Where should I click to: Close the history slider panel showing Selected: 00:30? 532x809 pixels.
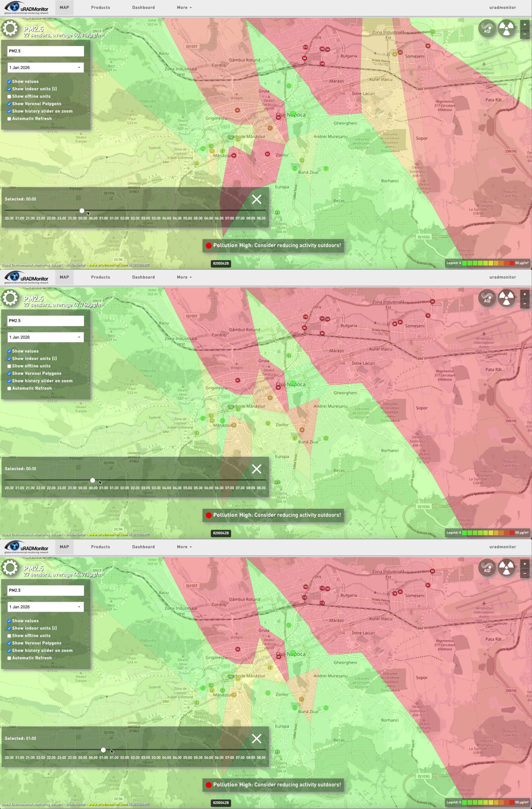[257, 469]
